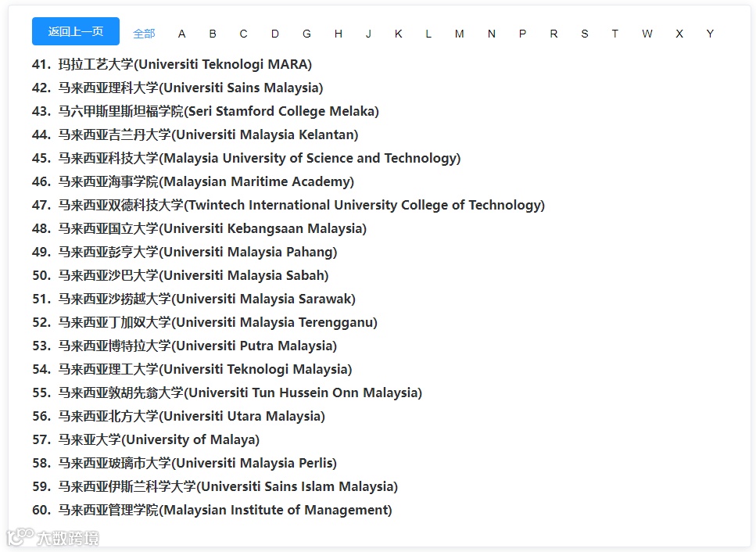Select Malaysian Institute of Management entry
The width and height of the screenshot is (756, 552).
(x=212, y=510)
